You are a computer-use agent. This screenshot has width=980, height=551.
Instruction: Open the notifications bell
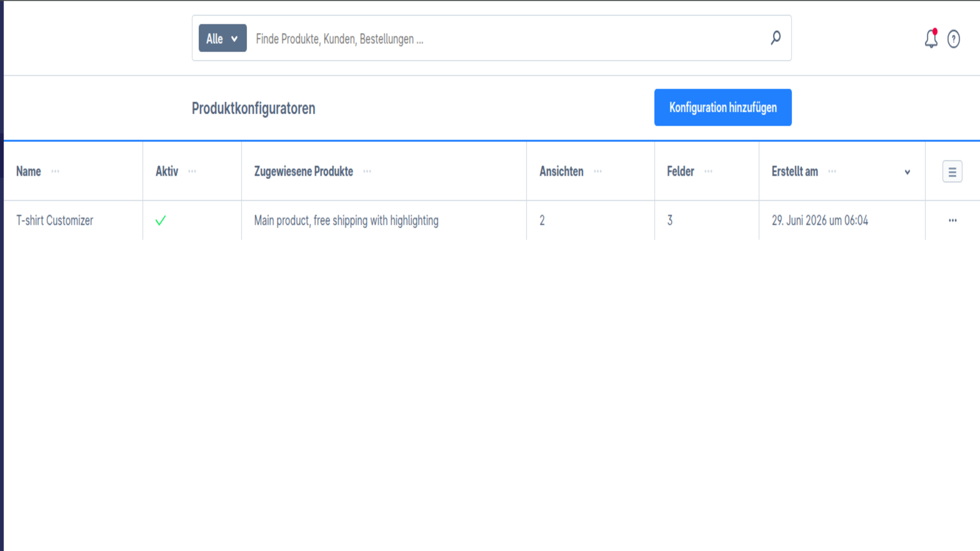coord(931,39)
